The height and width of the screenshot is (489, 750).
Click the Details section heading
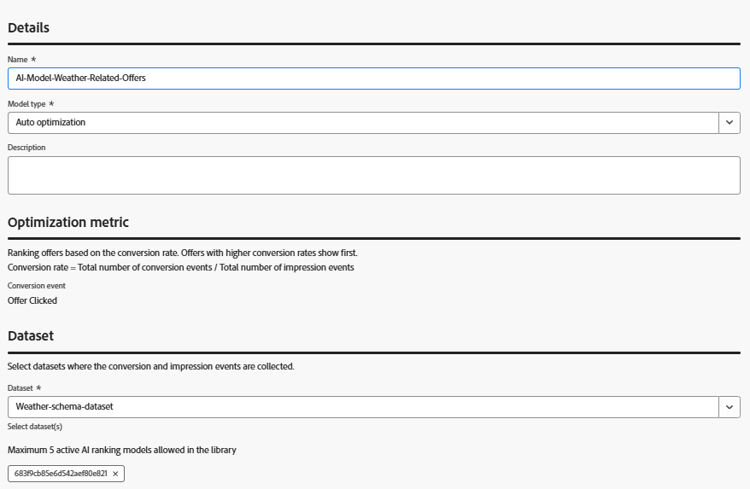tap(28, 28)
